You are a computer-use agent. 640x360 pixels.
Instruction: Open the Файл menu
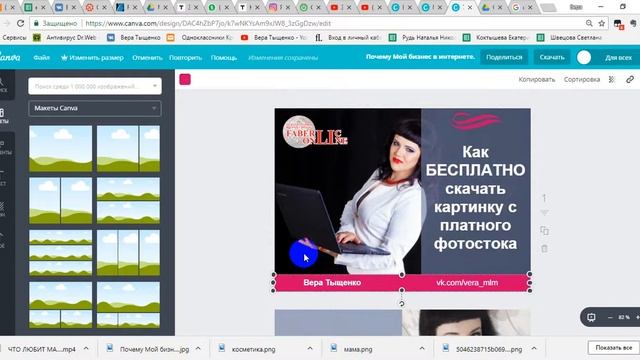click(42, 58)
